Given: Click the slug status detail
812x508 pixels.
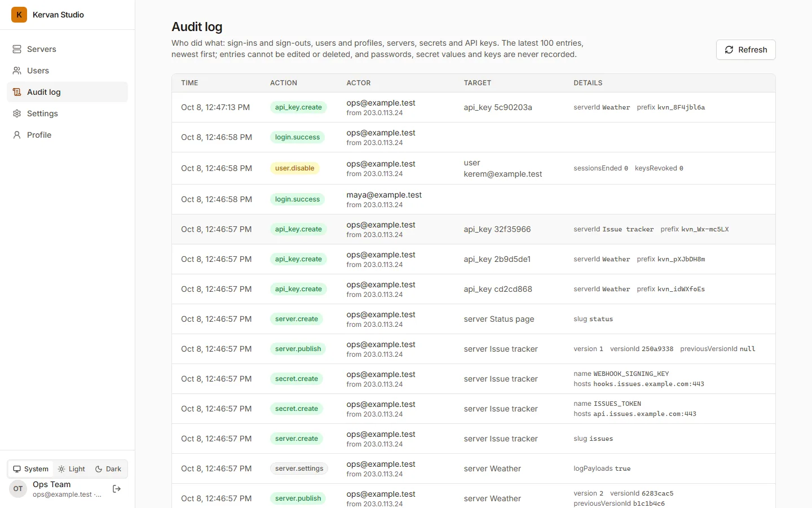Looking at the screenshot, I should (x=593, y=319).
